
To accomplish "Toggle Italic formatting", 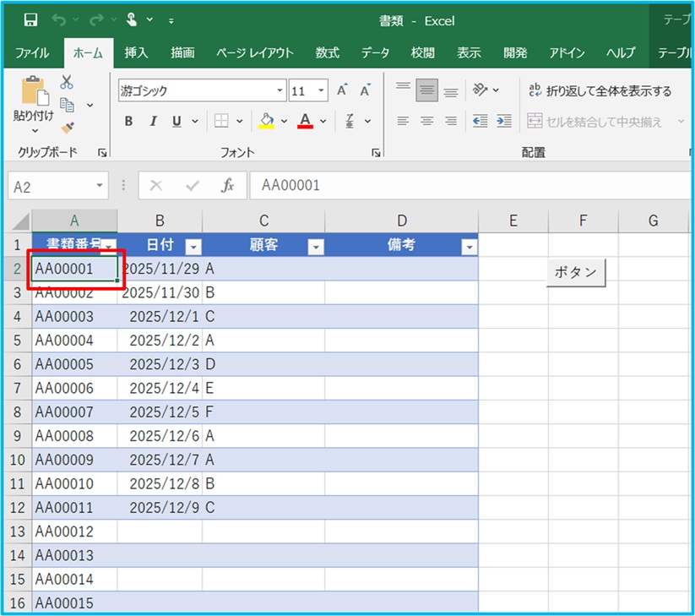I will [x=153, y=122].
